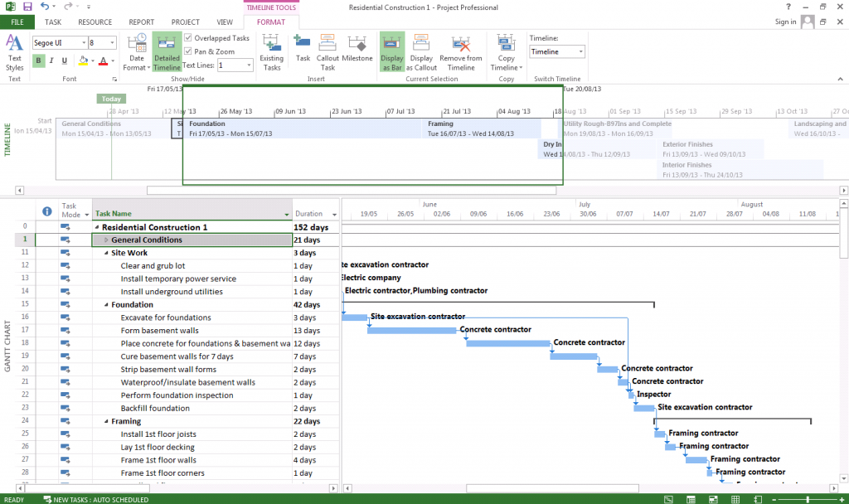
Task: Uncheck the Overlapped Tasks checkbox
Action: pyautogui.click(x=188, y=38)
